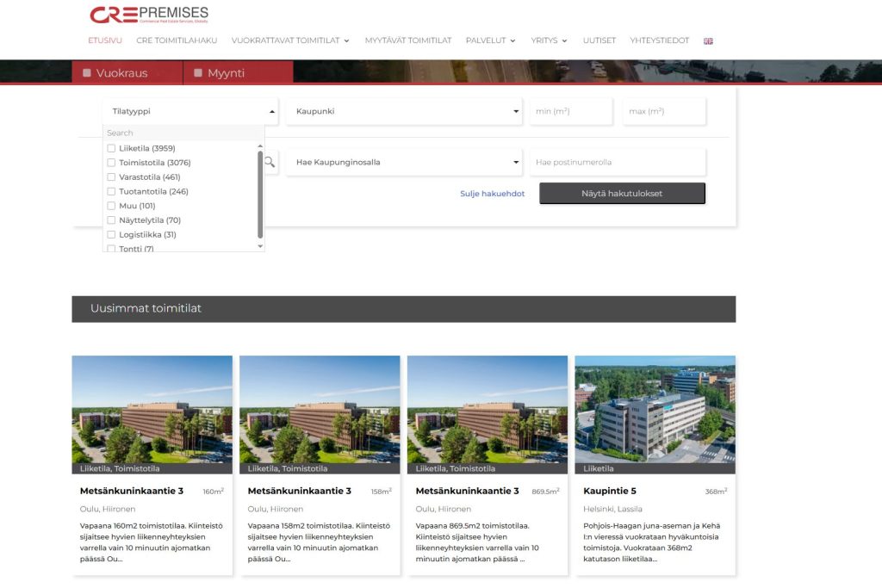Open Metsänkuninkaantie 3 160m² listing title
The height and width of the screenshot is (588, 882).
[132, 491]
